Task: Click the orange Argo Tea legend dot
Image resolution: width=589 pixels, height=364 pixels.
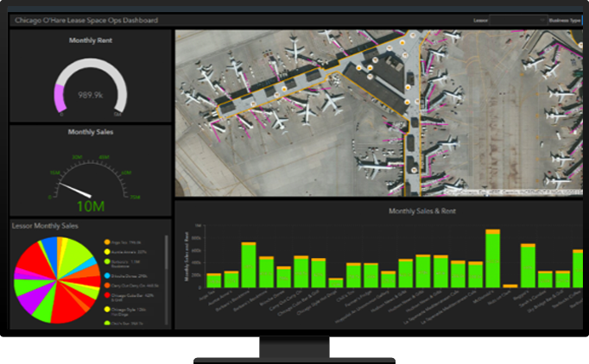Action: [x=107, y=242]
